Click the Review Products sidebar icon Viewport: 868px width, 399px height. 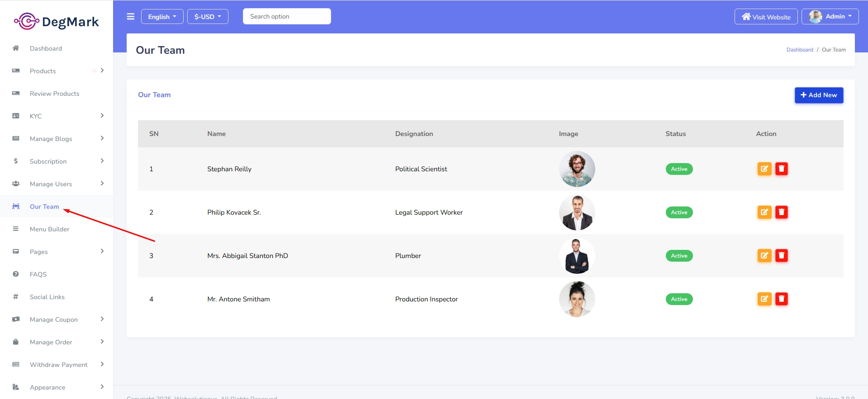pyautogui.click(x=16, y=93)
